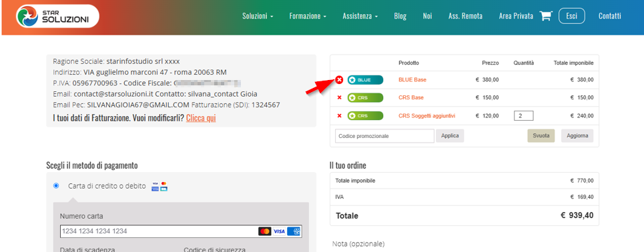Expand the Soluzioni dropdown menu
644x252 pixels.
(258, 16)
